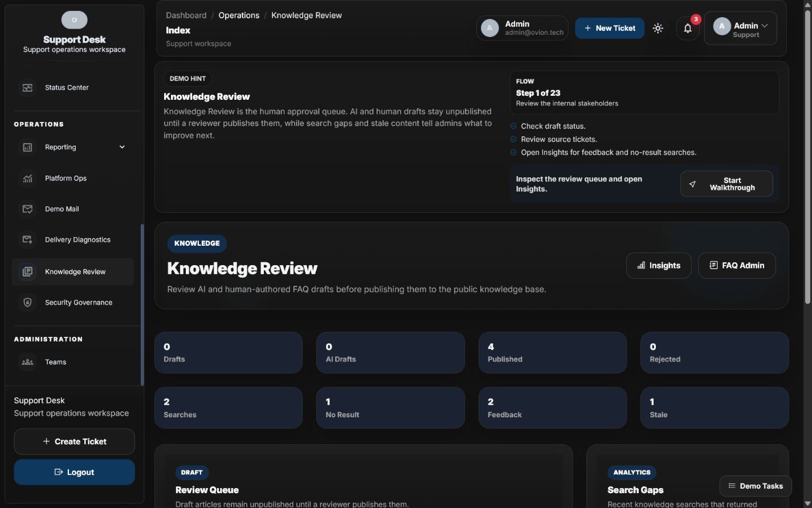812x508 pixels.
Task: Click the check icon beside 'Open Insights for feedback'
Action: [x=513, y=152]
